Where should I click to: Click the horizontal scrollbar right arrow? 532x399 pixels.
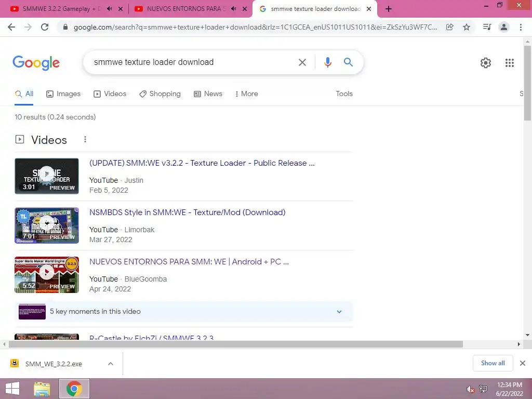[x=519, y=344]
